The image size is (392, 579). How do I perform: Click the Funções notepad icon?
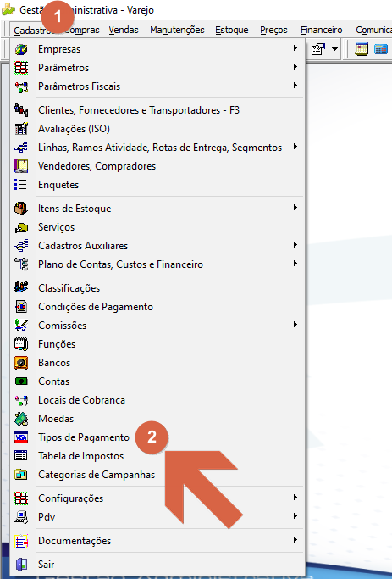click(x=21, y=344)
